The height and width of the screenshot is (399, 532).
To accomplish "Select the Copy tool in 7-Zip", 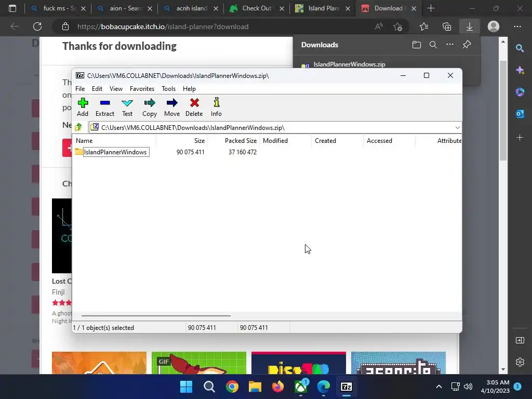I will pyautogui.click(x=150, y=107).
